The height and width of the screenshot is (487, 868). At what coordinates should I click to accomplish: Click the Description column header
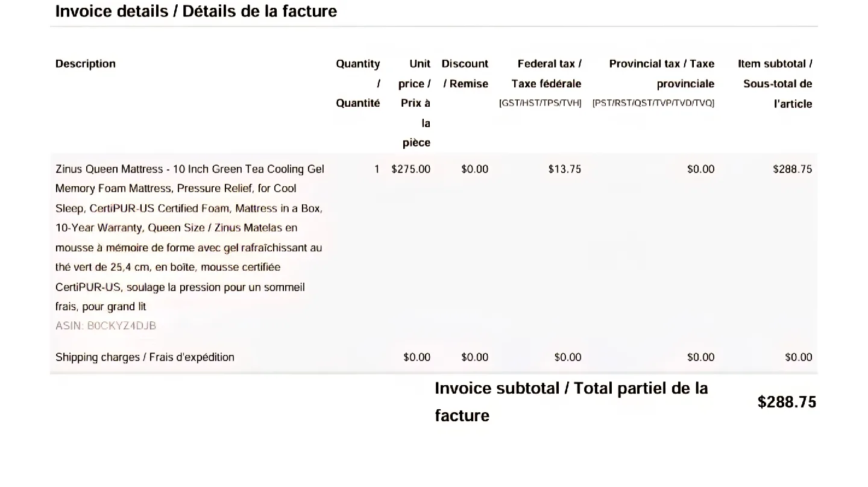click(x=86, y=64)
